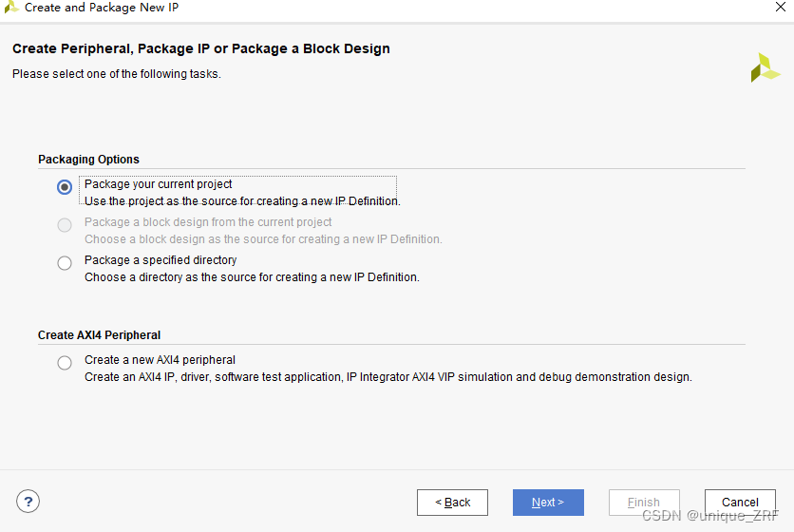
Task: Click description Use the project as the source
Action: [x=242, y=201]
